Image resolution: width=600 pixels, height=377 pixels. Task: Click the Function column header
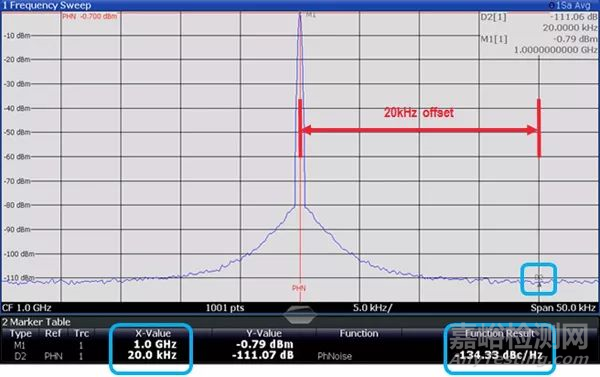pos(359,333)
